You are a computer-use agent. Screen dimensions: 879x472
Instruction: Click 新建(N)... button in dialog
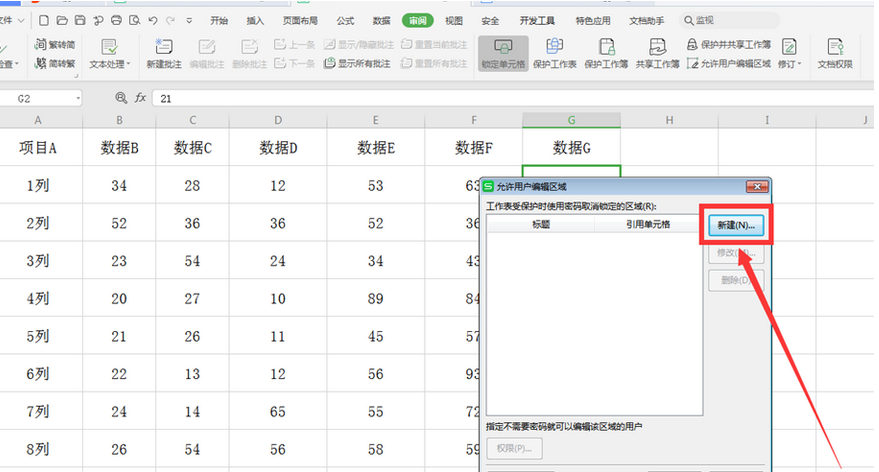coord(736,225)
